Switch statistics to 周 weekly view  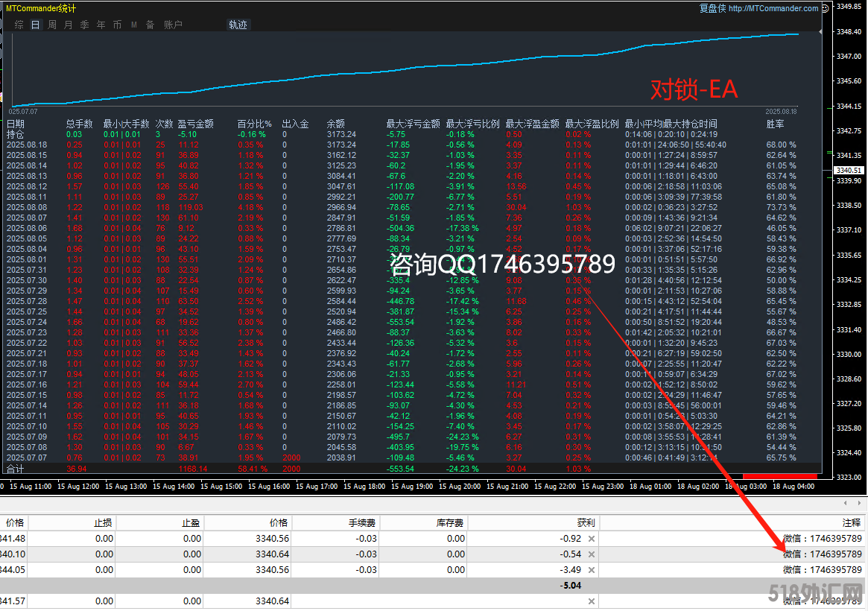(52, 25)
